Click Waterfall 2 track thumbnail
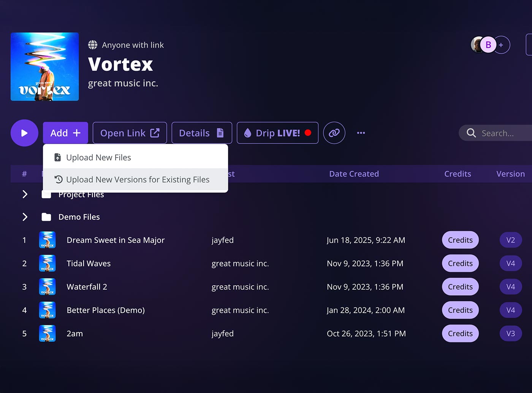 point(47,287)
